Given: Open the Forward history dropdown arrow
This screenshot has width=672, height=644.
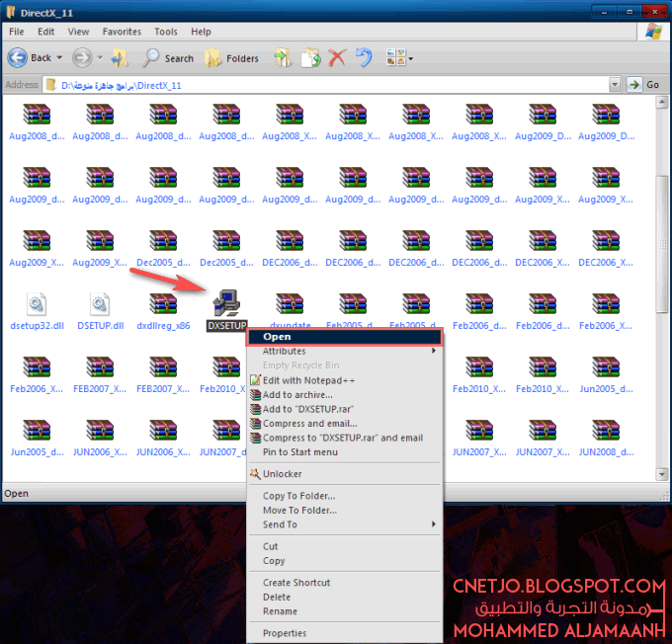Looking at the screenshot, I should [x=100, y=57].
